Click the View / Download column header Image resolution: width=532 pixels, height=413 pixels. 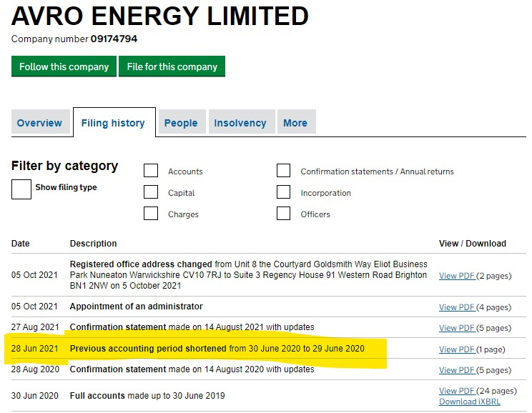[472, 244]
